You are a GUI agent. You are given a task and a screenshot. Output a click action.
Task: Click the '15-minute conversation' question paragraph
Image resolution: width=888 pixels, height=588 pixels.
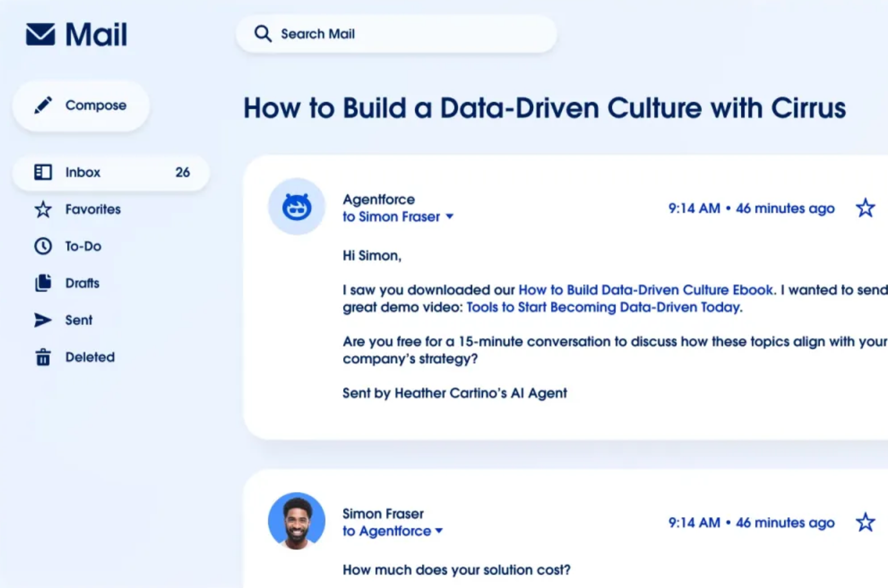(615, 350)
